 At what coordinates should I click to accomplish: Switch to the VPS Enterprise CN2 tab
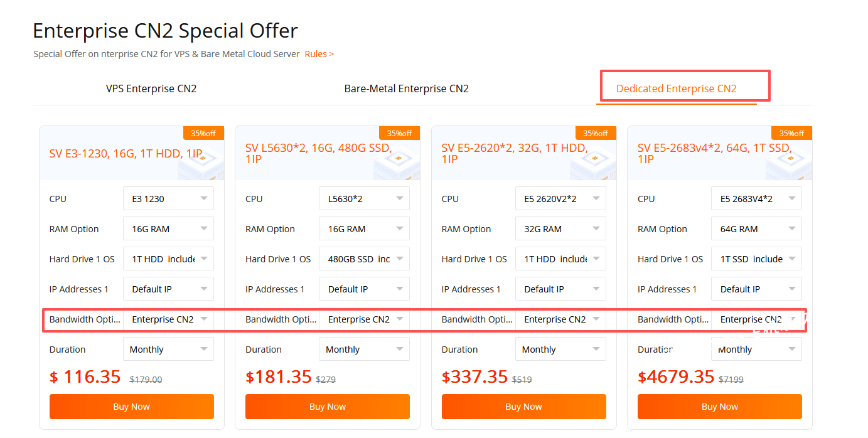151,88
